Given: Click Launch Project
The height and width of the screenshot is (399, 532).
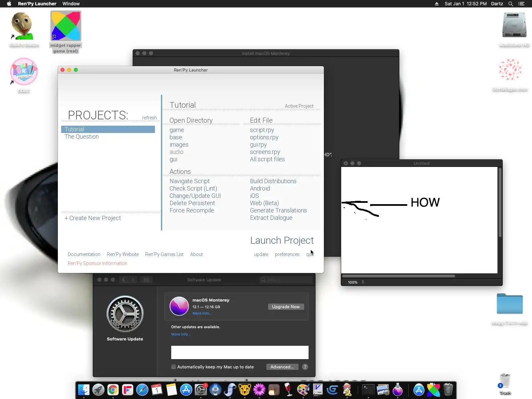Looking at the screenshot, I should 282,240.
